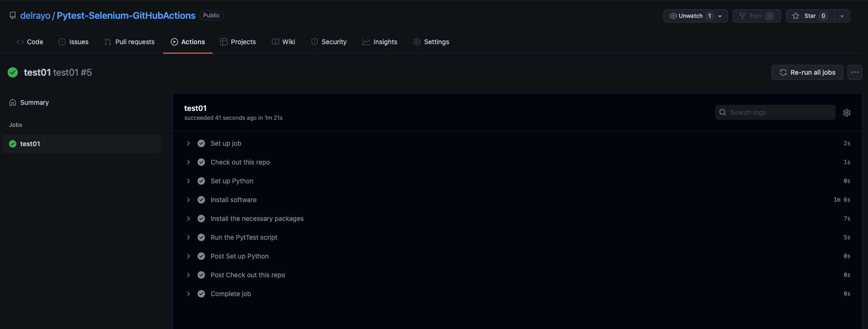Expand the Run the PytTest script step
This screenshot has height=329, width=868.
[x=189, y=237]
